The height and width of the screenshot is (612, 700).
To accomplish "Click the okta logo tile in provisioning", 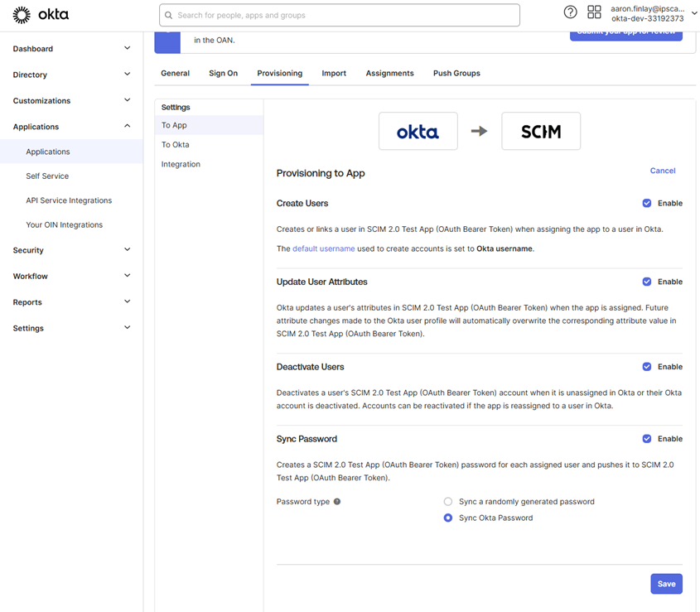I will click(418, 131).
